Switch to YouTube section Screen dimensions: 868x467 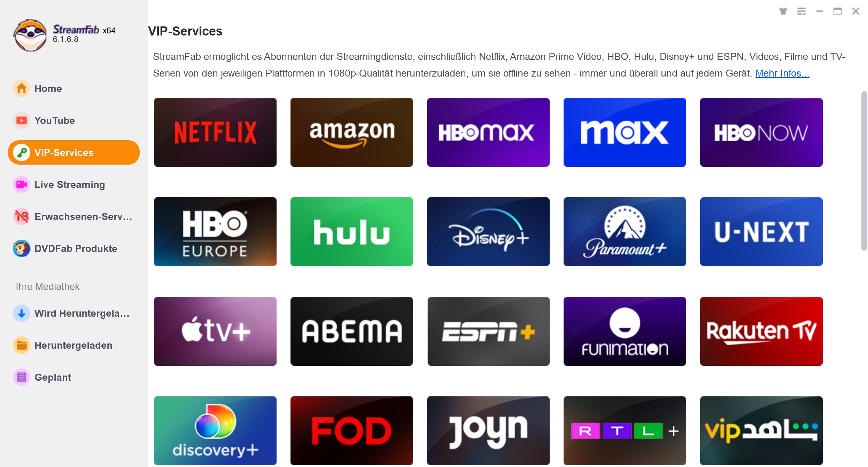(55, 120)
